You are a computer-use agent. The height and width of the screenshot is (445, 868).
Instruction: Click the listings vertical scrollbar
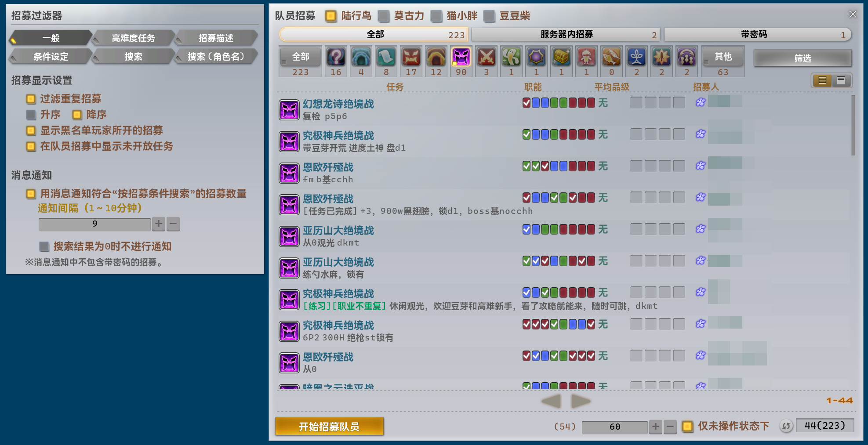point(853,125)
